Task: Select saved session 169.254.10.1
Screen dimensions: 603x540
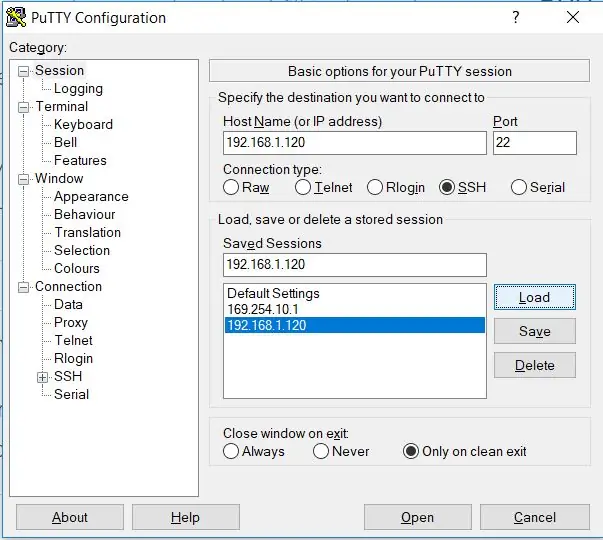Action: [355, 309]
